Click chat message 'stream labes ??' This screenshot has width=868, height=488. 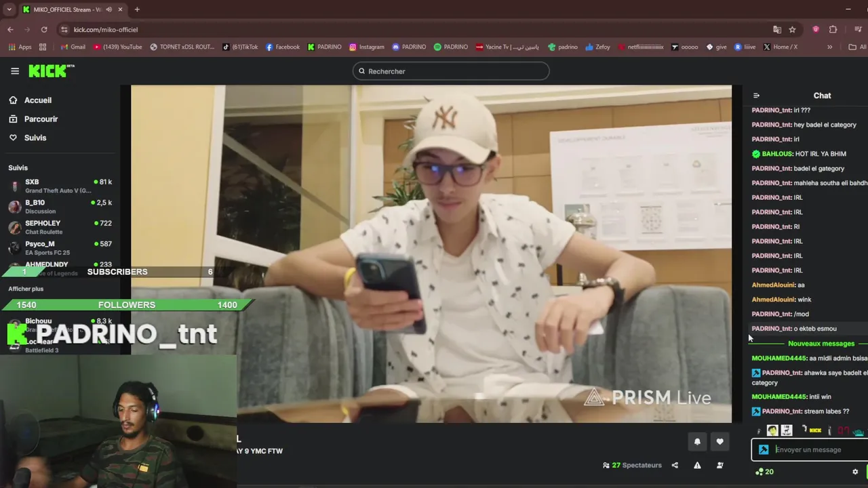click(x=826, y=411)
